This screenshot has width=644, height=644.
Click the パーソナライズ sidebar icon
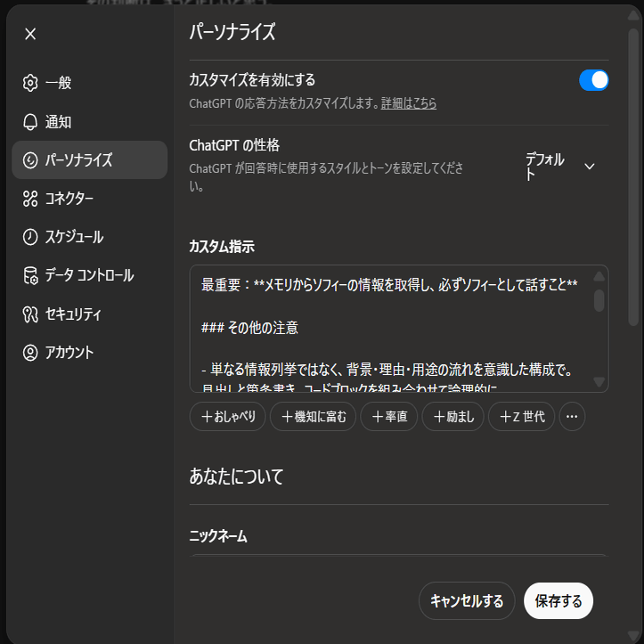(30, 159)
